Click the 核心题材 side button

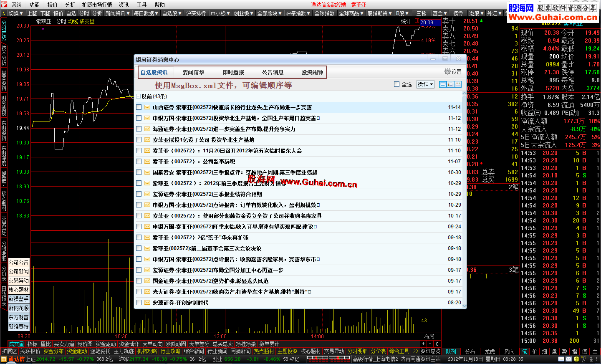click(19, 290)
